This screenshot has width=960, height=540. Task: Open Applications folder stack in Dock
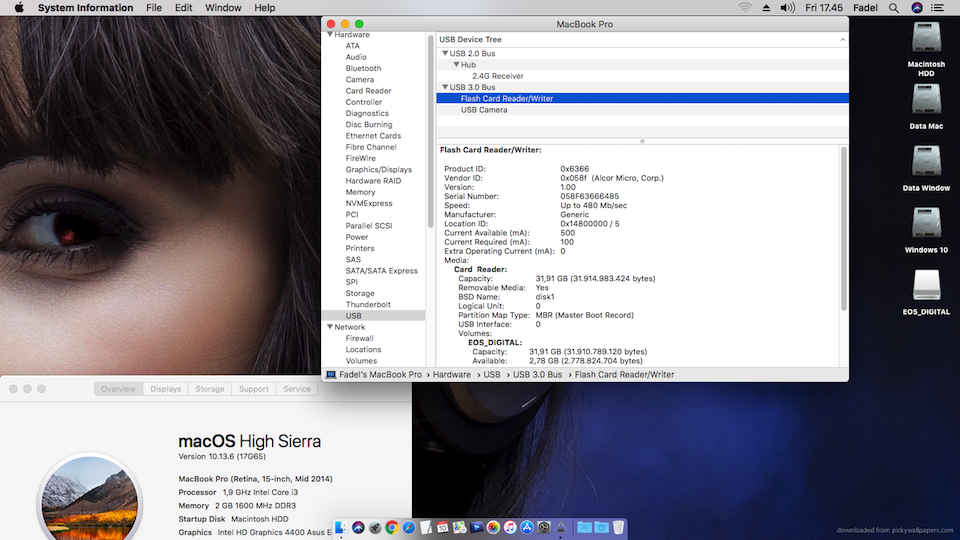[585, 528]
